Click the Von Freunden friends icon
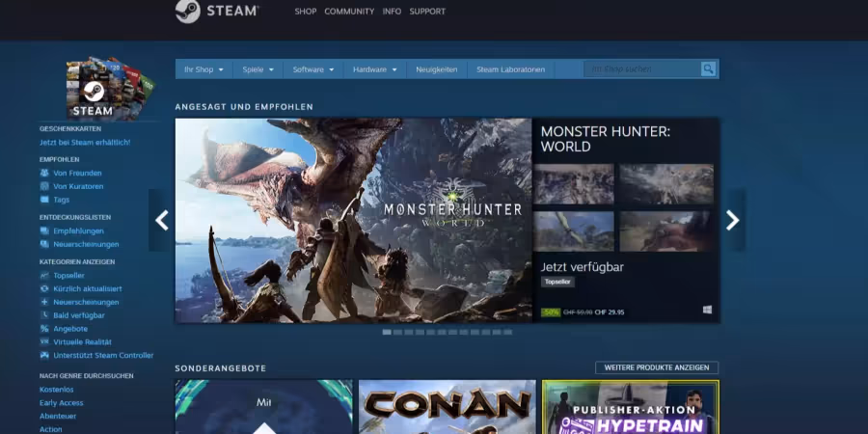 point(44,173)
